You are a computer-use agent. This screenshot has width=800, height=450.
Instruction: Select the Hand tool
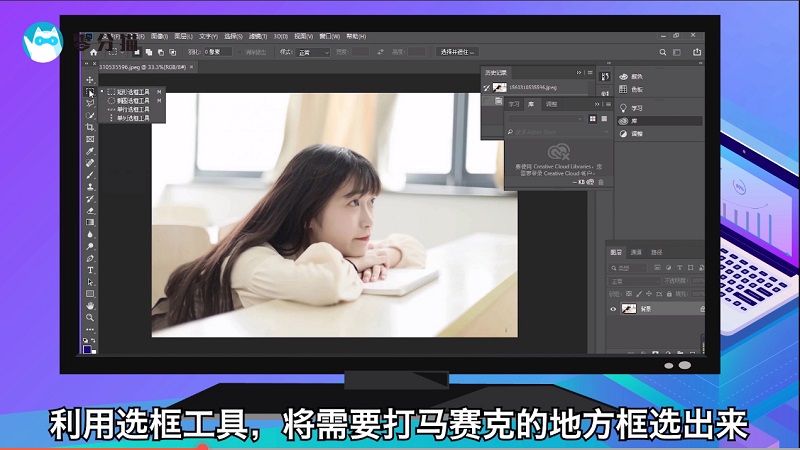coord(90,305)
